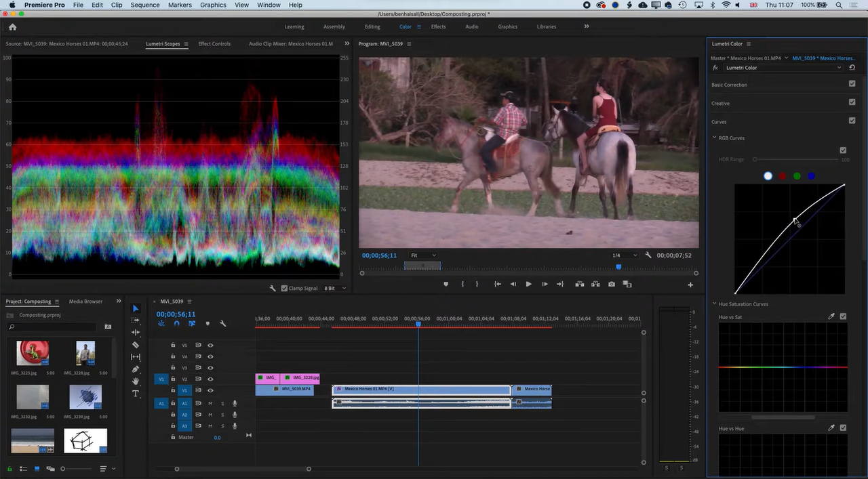Select the Pen tool in the tools panel
The height and width of the screenshot is (479, 868).
pos(136,369)
